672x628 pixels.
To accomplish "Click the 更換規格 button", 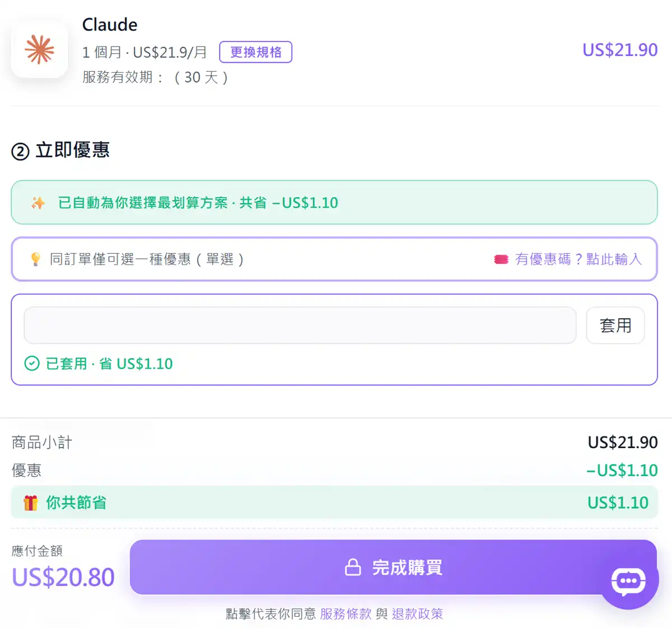I will point(256,52).
